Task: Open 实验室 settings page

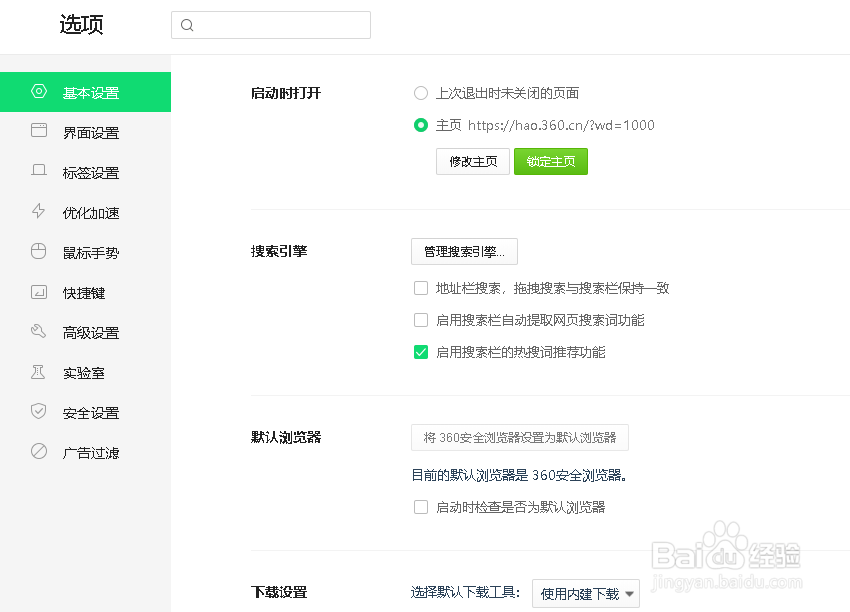Action: pos(86,373)
